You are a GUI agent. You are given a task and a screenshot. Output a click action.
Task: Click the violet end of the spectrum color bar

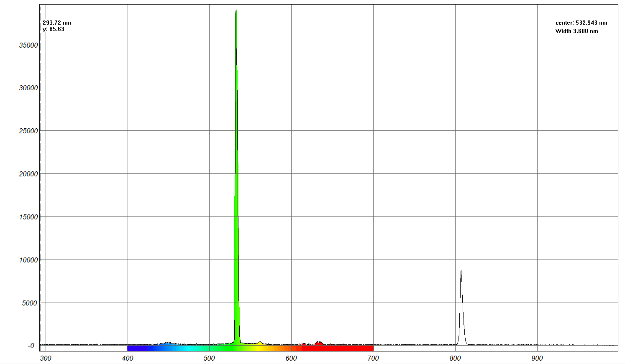[131, 348]
